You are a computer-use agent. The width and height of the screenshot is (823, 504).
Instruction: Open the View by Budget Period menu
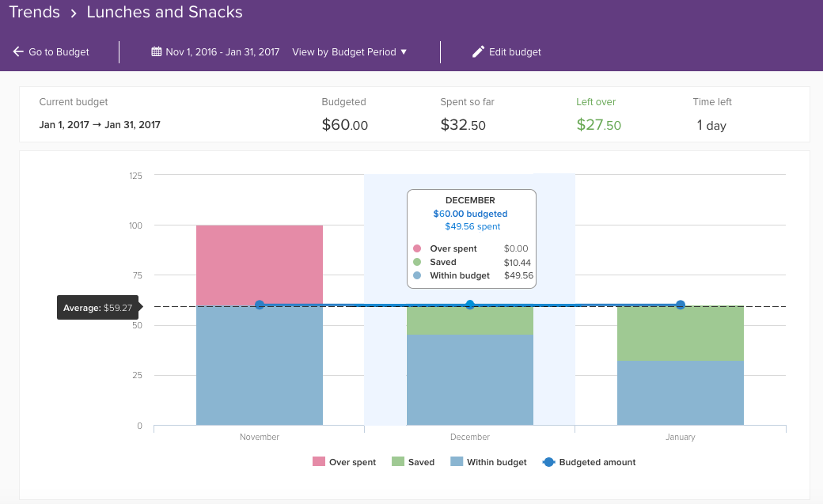[x=350, y=52]
